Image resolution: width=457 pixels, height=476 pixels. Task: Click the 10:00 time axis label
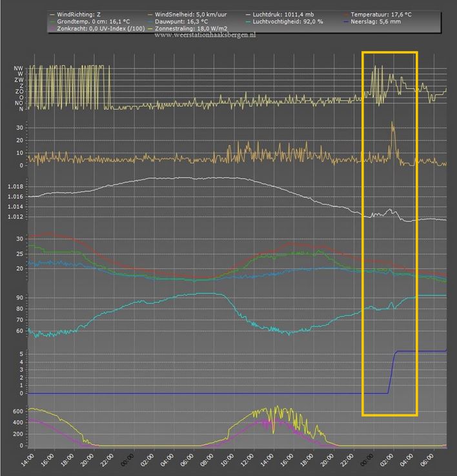[x=227, y=460]
